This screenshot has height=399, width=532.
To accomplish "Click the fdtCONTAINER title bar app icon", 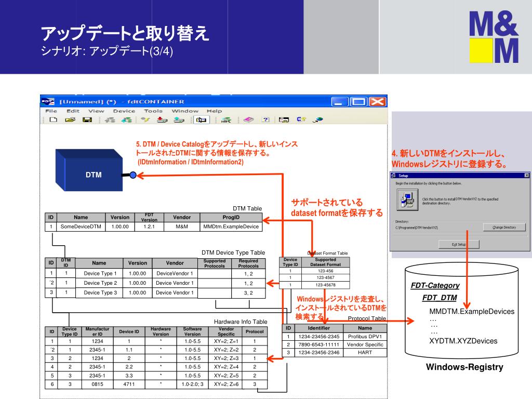I will tap(47, 101).
